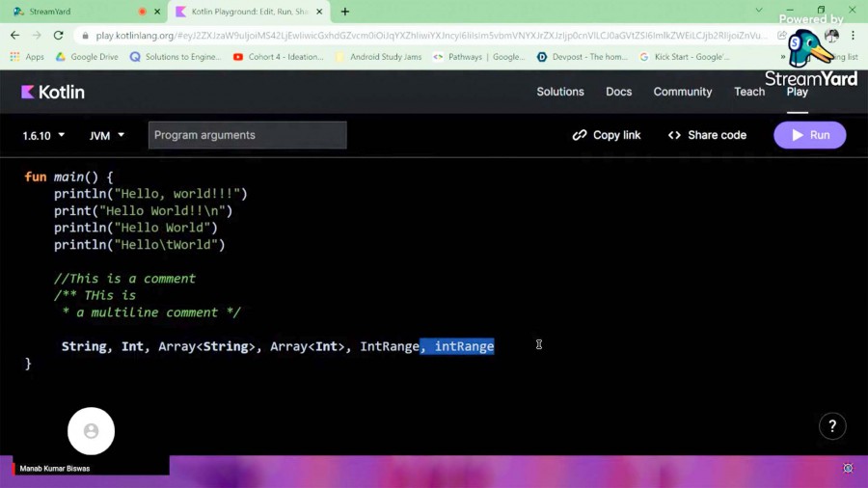Focus the Program arguments field
The width and height of the screenshot is (868, 488).
tap(247, 135)
